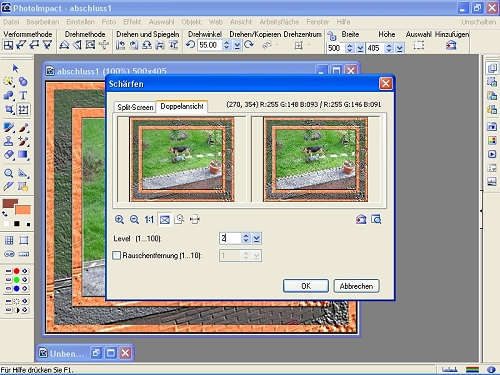This screenshot has height=375, width=500.
Task: Click Umschalten at menu bar right
Action: pos(478,22)
